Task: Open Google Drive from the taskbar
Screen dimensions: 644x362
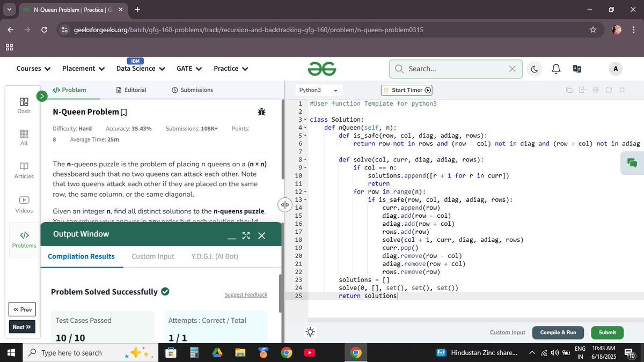Action: click(217, 353)
